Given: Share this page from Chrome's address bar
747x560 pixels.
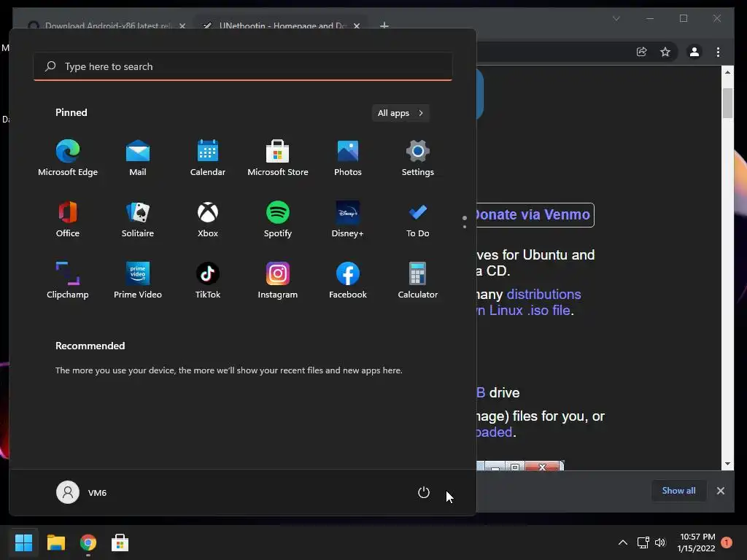Looking at the screenshot, I should pos(642,52).
